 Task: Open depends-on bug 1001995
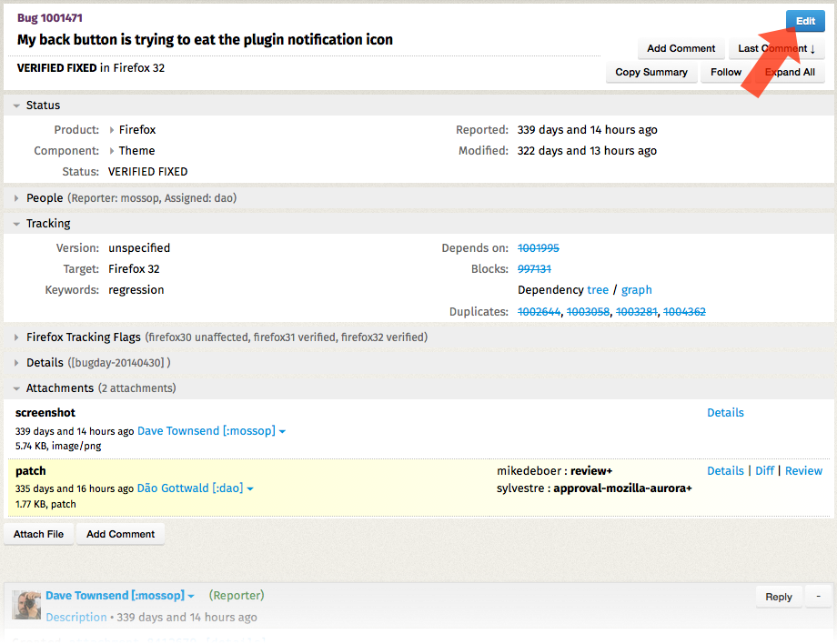click(x=539, y=248)
